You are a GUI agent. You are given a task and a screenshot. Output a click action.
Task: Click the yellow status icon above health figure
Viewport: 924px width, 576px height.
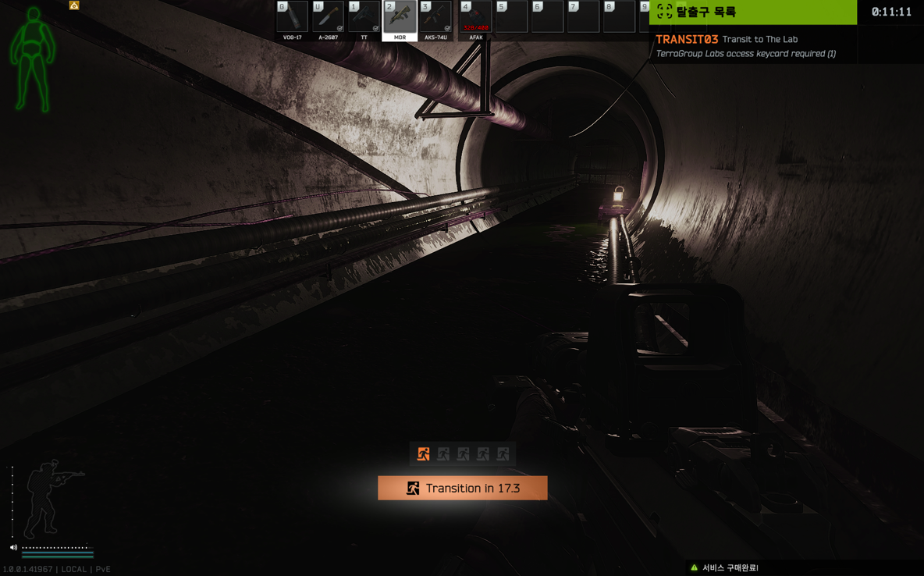(74, 5)
